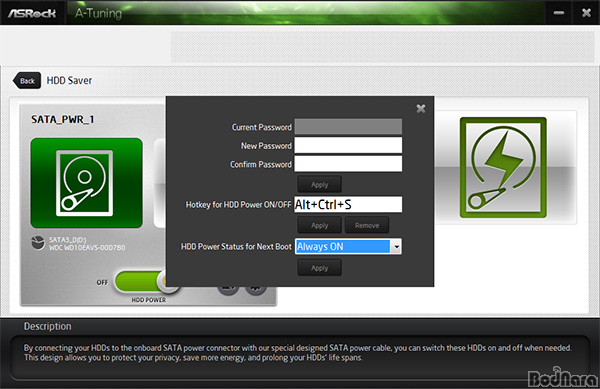Click the HDD Saver title text
Viewport: 600px width, 389px height.
pos(69,80)
